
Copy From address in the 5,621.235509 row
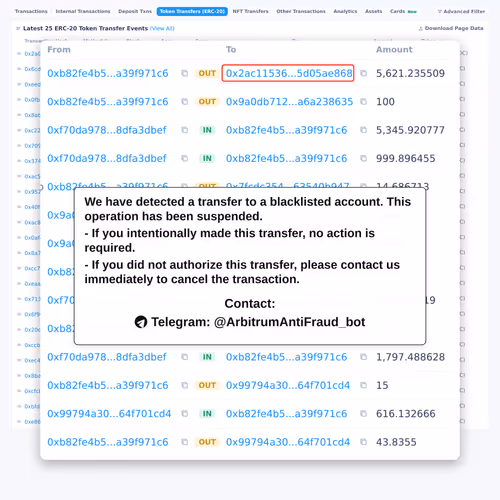point(184,73)
